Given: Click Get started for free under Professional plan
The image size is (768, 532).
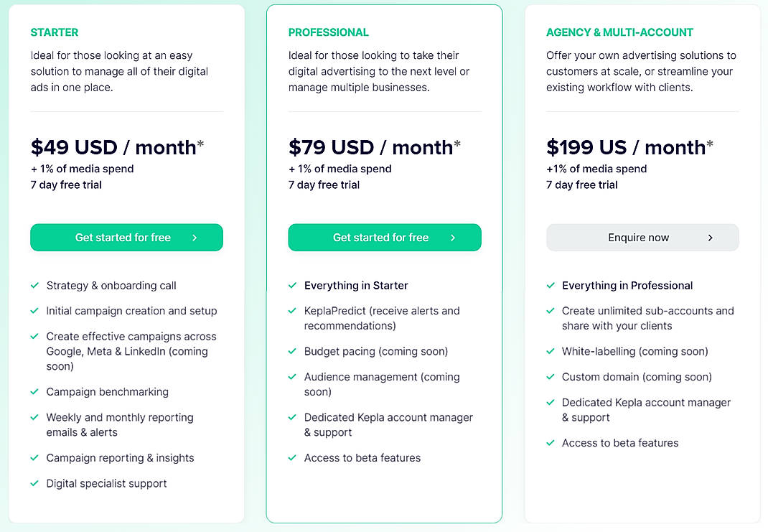Looking at the screenshot, I should 385,237.
